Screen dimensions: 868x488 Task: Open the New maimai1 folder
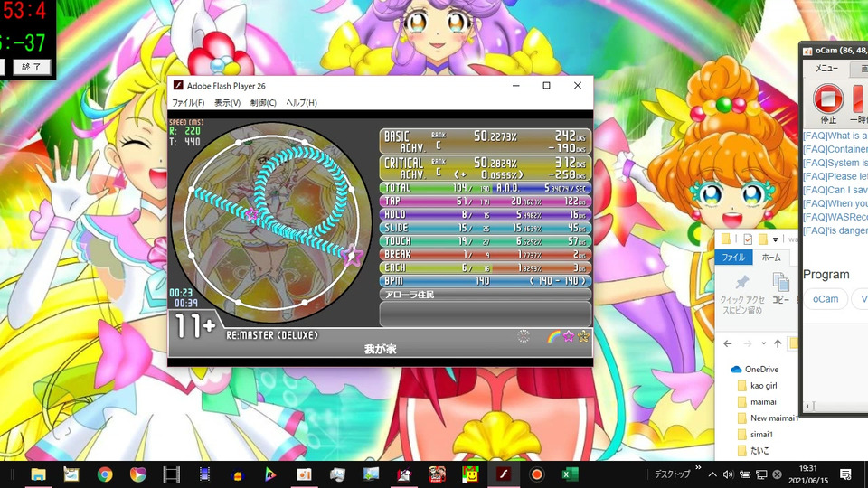768,418
